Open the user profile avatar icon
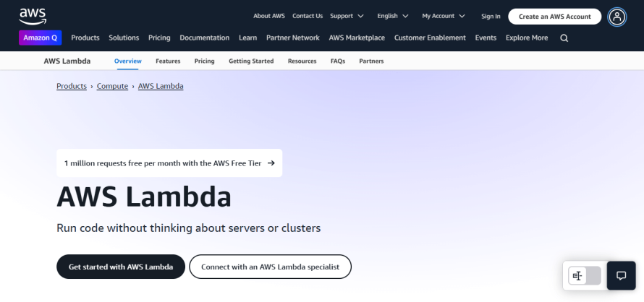 [x=617, y=17]
